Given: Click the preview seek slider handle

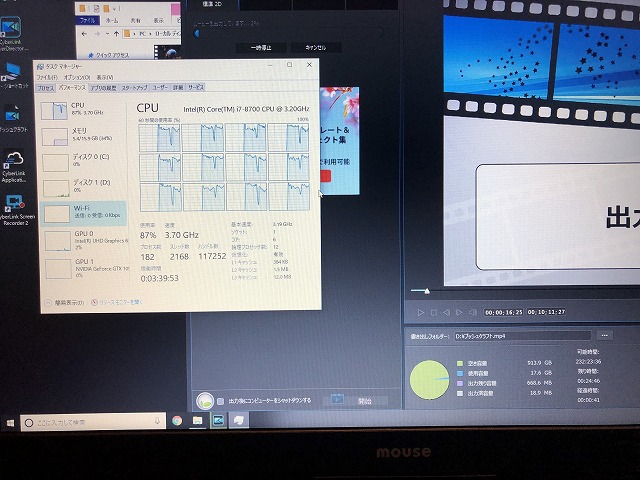Looking at the screenshot, I should [x=427, y=291].
